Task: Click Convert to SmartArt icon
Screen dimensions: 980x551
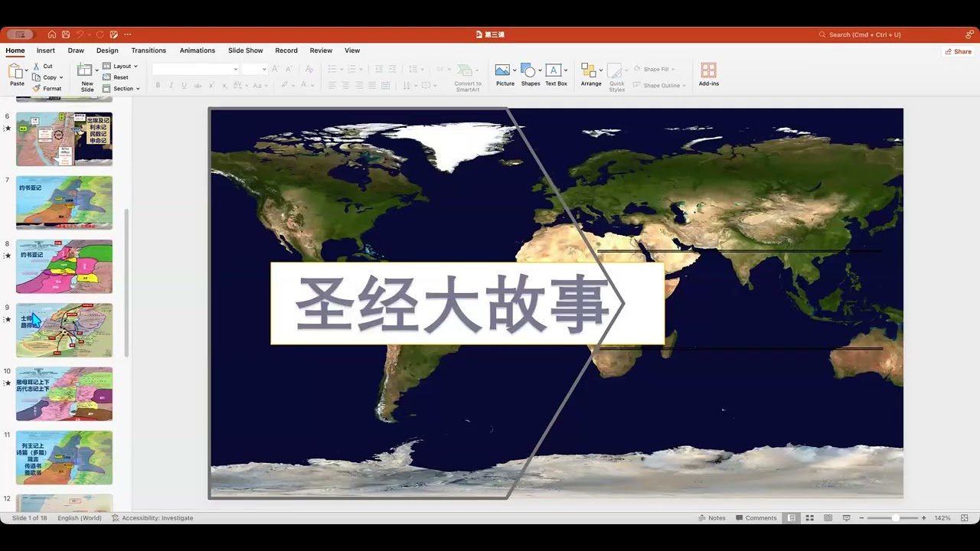Action: click(x=465, y=71)
